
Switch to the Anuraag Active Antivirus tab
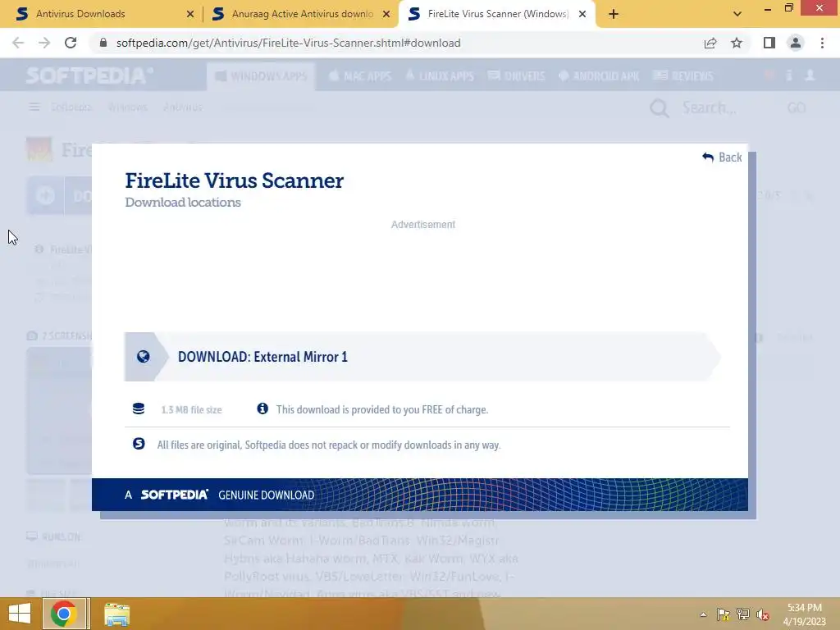pos(302,14)
